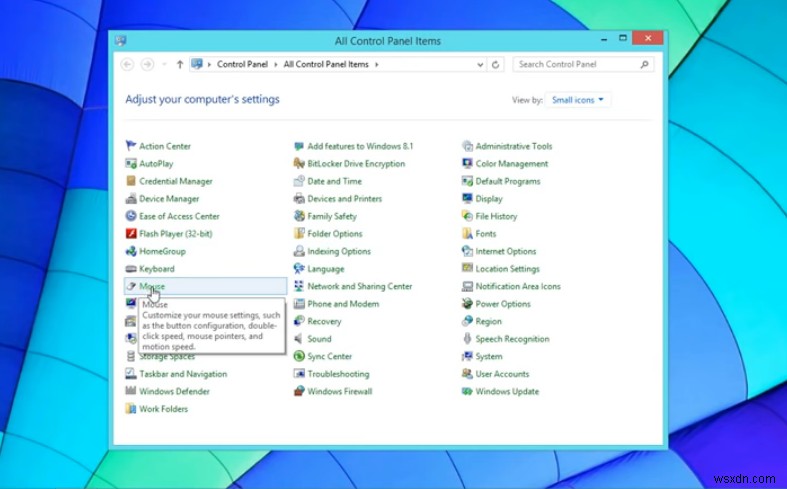Screen dimensions: 787x489
Task: Open the recent locations dropdown arrow
Action: [x=164, y=64]
